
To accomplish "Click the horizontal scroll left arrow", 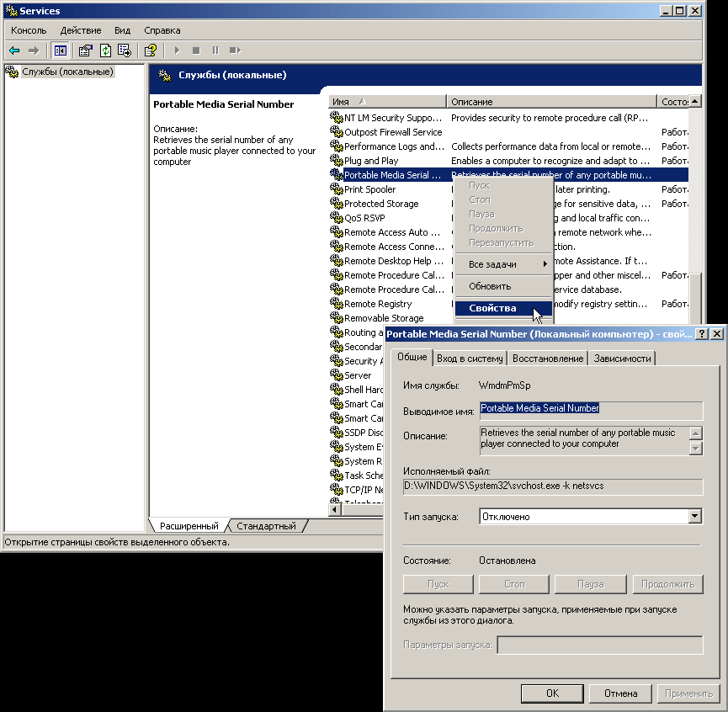I will (x=334, y=510).
